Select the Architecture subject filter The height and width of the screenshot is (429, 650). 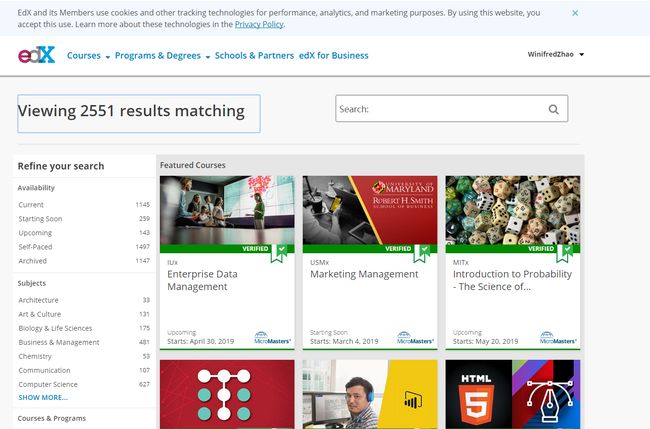84,300
